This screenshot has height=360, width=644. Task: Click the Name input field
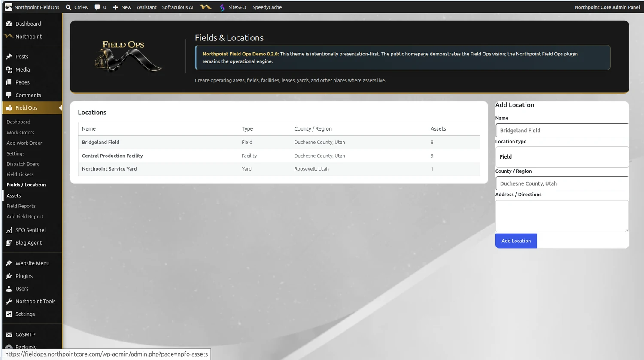562,131
